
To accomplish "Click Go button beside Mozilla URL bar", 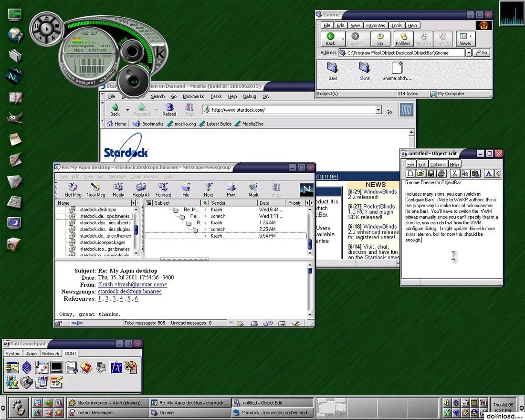I will tap(388, 112).
